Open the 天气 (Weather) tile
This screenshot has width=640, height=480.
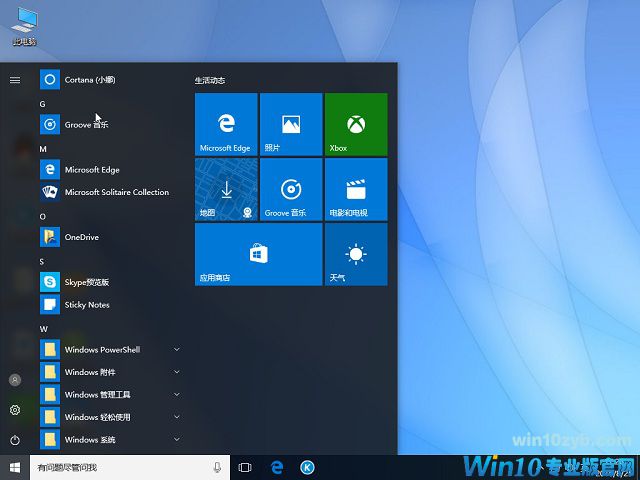pos(355,254)
